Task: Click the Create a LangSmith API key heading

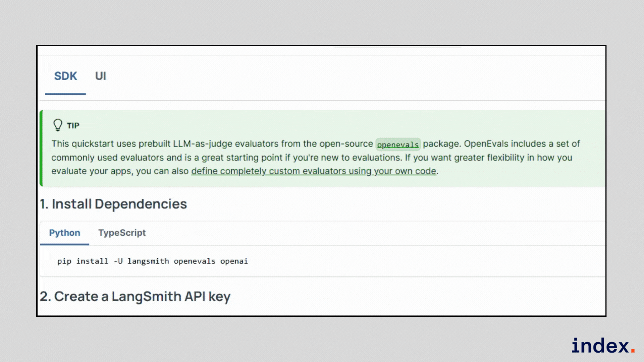Action: click(135, 296)
